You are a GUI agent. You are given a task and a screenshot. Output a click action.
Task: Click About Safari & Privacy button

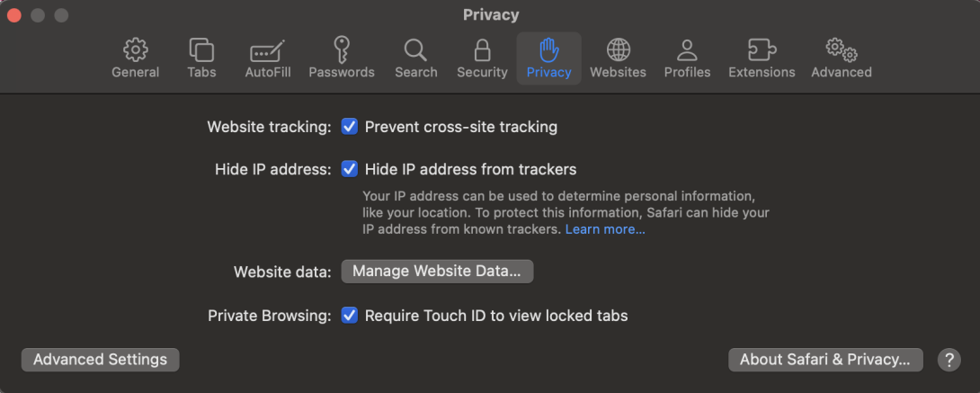click(x=825, y=360)
